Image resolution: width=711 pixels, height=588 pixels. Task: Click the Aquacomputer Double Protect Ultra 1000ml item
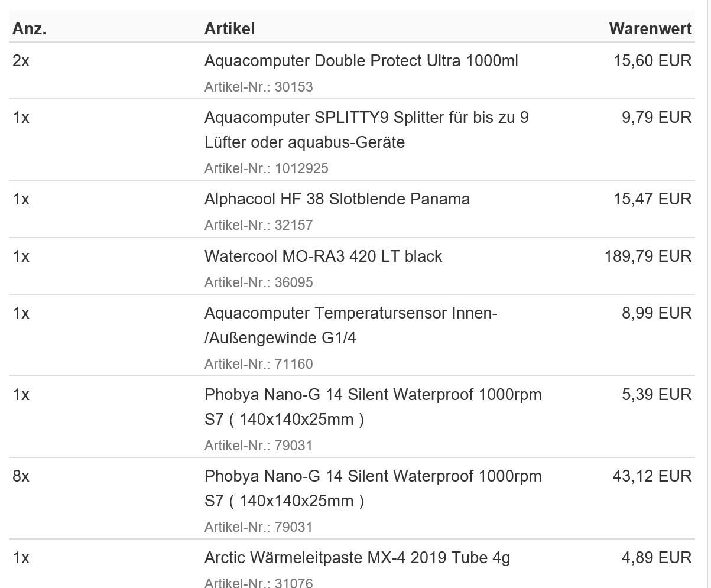coord(361,61)
